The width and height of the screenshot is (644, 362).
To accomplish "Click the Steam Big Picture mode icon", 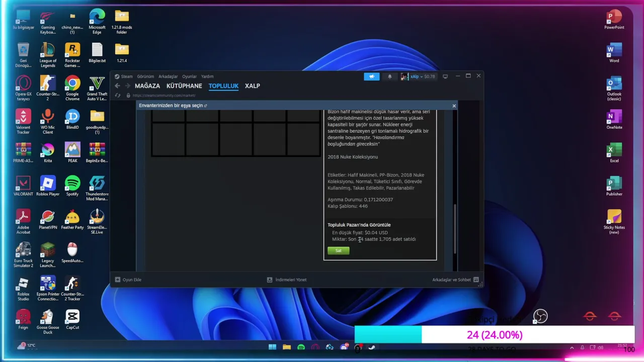I will (445, 76).
